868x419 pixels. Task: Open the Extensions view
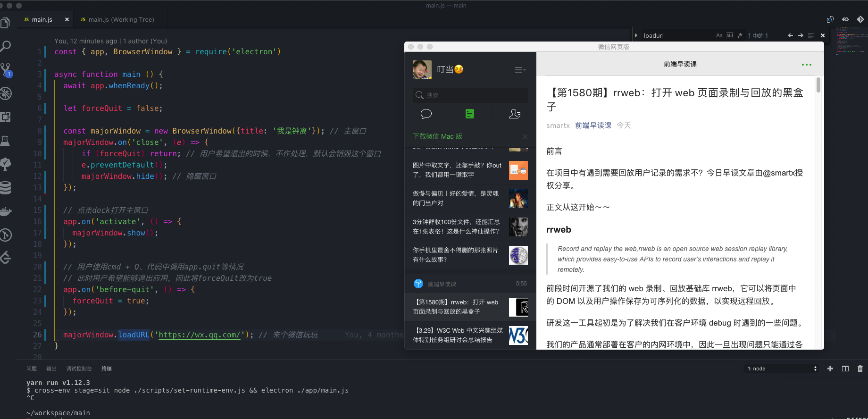pyautogui.click(x=5, y=117)
